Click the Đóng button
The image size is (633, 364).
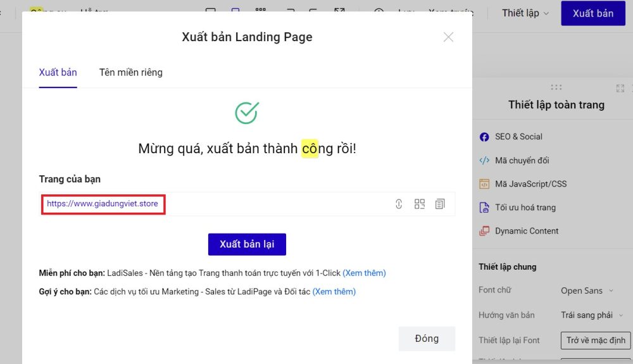tap(427, 339)
